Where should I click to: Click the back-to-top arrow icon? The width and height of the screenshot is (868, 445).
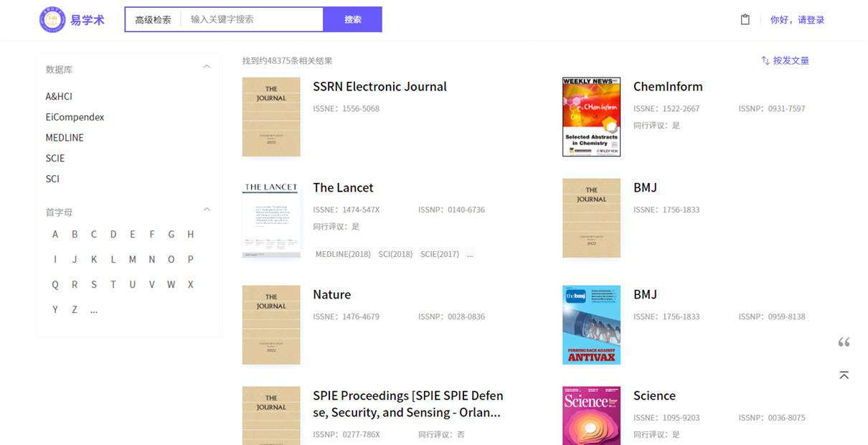pos(844,375)
